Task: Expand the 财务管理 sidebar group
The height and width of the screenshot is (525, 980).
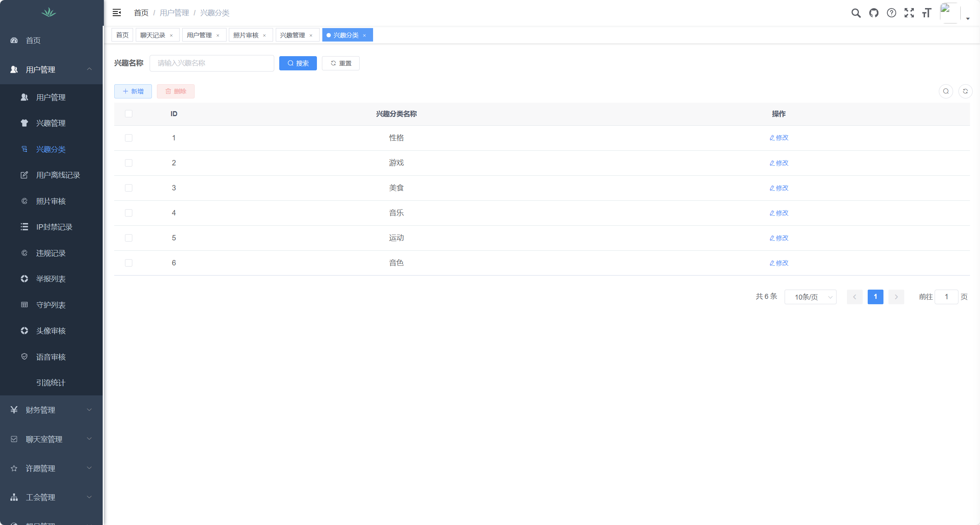Action: tap(52, 410)
